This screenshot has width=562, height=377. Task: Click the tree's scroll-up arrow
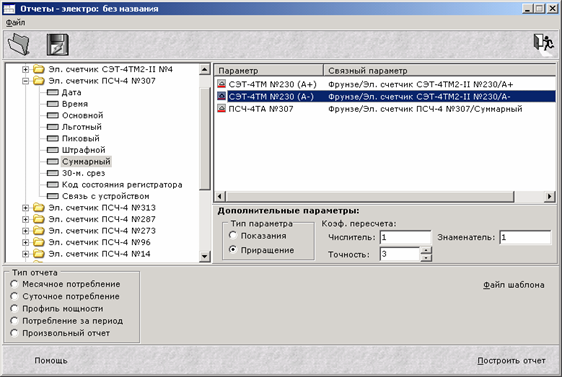pos(204,69)
